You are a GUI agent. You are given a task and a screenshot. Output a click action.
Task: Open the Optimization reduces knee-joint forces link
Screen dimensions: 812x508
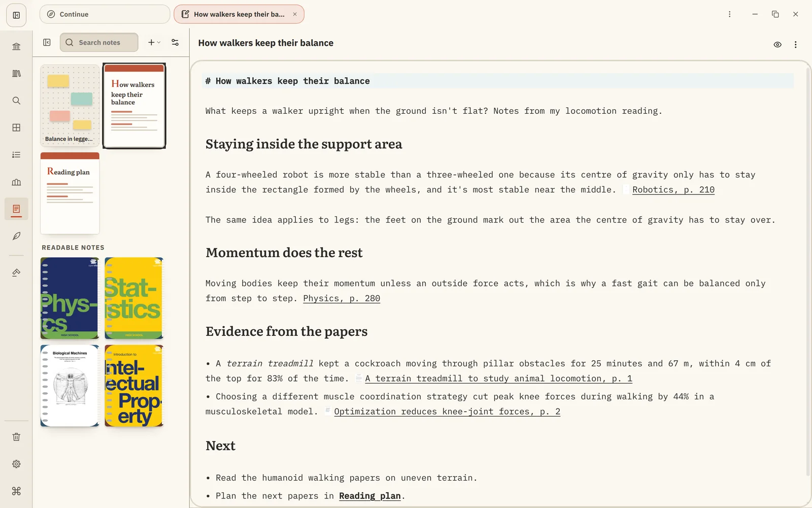pos(447,411)
